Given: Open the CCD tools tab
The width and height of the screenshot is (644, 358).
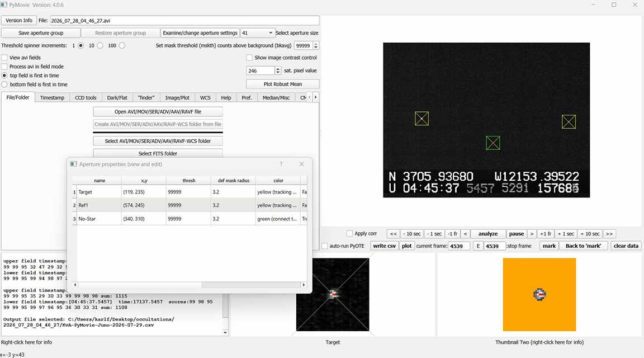Looking at the screenshot, I should pyautogui.click(x=86, y=98).
